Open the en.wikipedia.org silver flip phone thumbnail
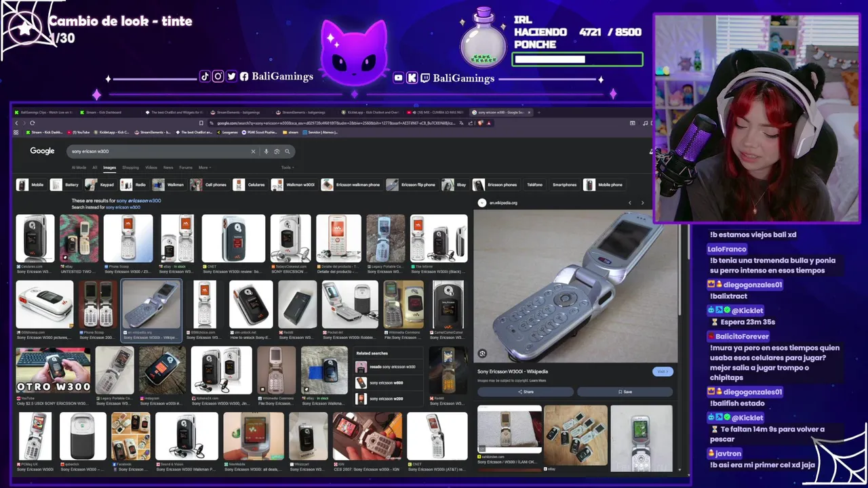Viewport: 868px width, 488px height. pyautogui.click(x=151, y=304)
